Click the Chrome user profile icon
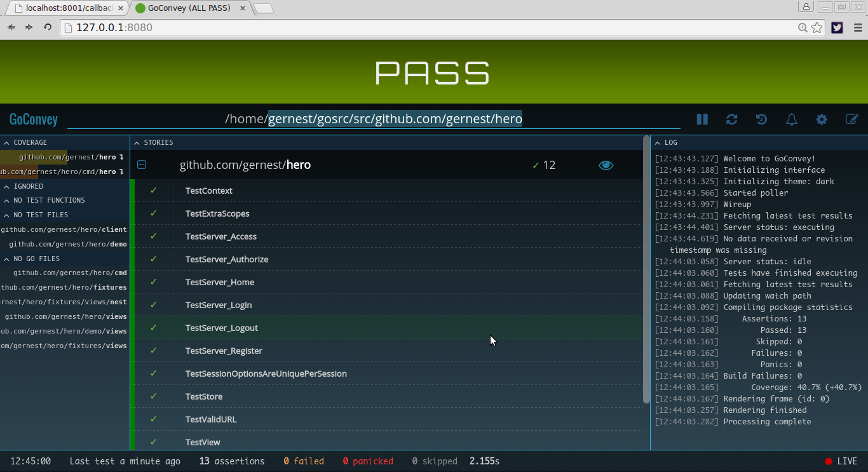This screenshot has width=868, height=472. 806,7
